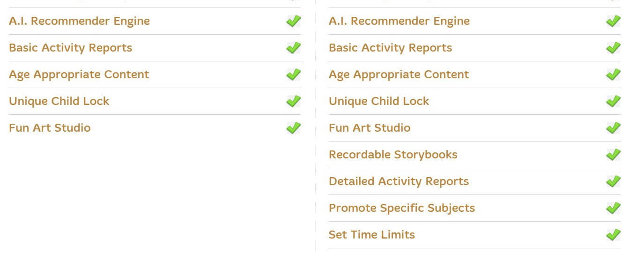Click the left column A.I. Recommender Engine checkmark
The height and width of the screenshot is (254, 644).
click(294, 21)
